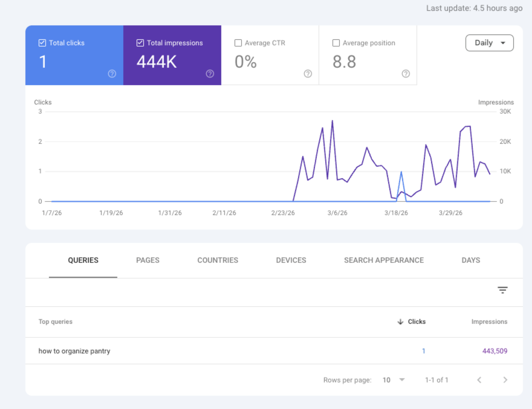Click the '1-1 of 1' pagination text
This screenshot has height=409, width=532.
coord(436,380)
